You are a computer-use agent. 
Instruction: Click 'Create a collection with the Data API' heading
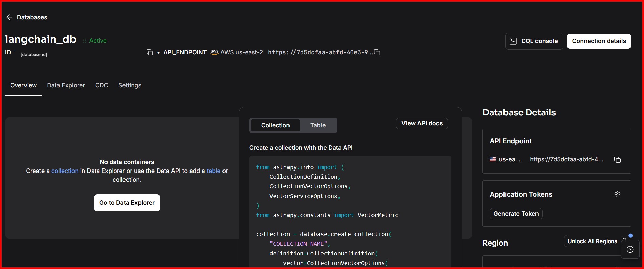click(301, 148)
